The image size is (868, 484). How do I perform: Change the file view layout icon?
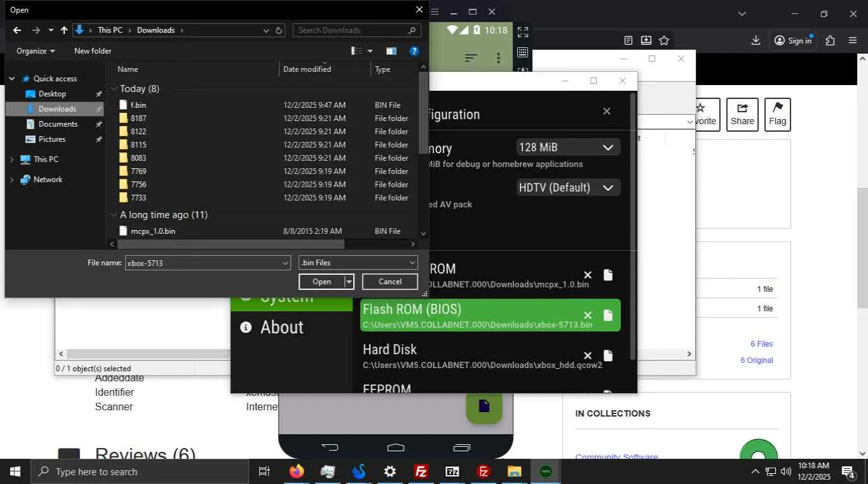pos(357,51)
